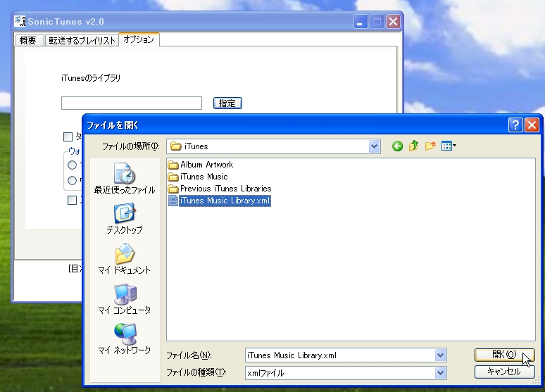Screen dimensions: 545x392
Task: Open My Computer (マイ コンピュータ) location
Action: pyautogui.click(x=125, y=299)
